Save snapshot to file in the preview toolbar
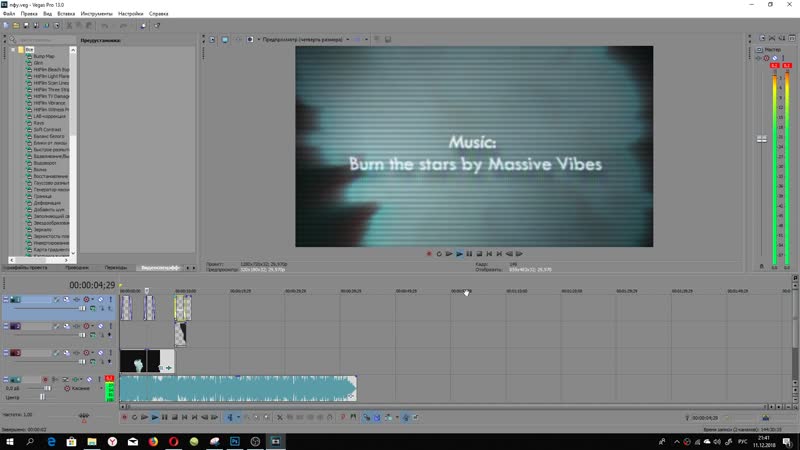 (388, 39)
